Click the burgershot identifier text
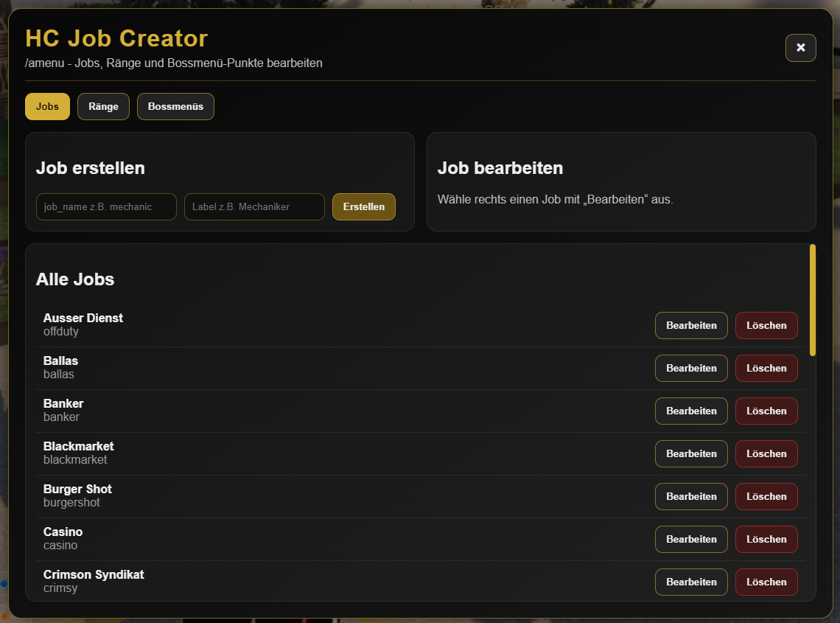The width and height of the screenshot is (840, 623). pyautogui.click(x=71, y=502)
